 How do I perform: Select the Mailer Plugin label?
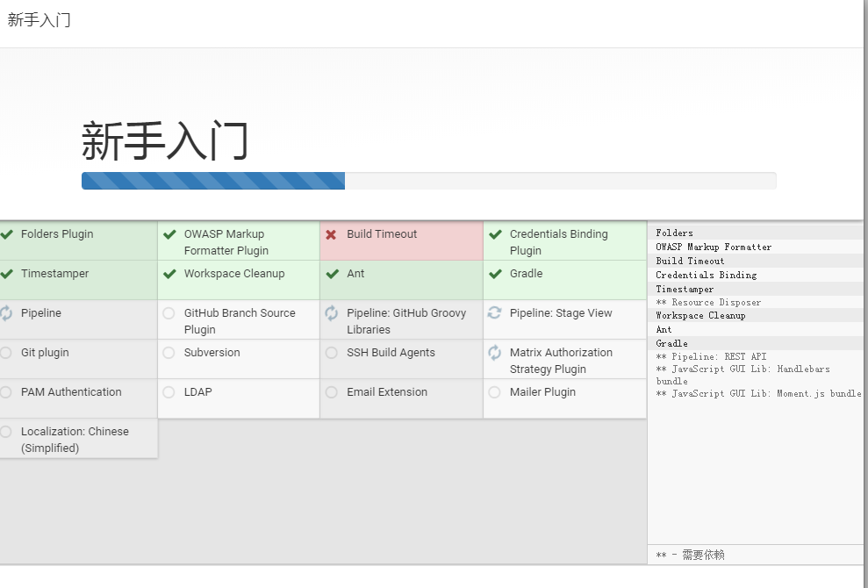click(542, 391)
